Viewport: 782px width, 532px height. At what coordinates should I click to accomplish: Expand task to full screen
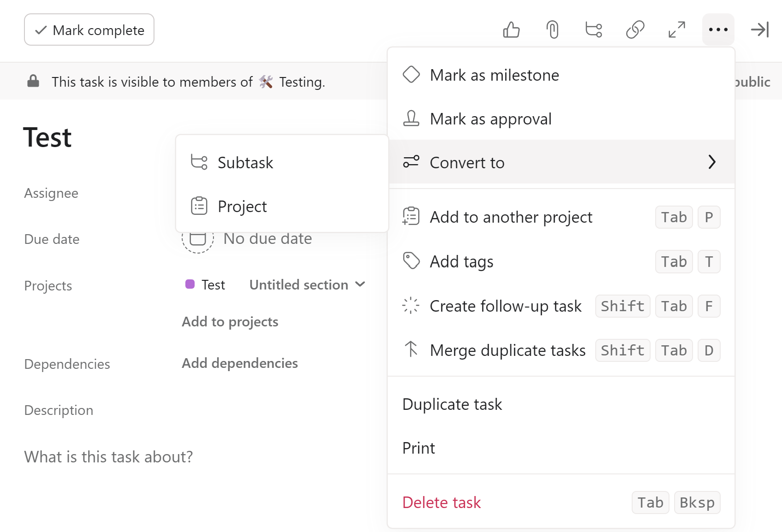(x=676, y=30)
